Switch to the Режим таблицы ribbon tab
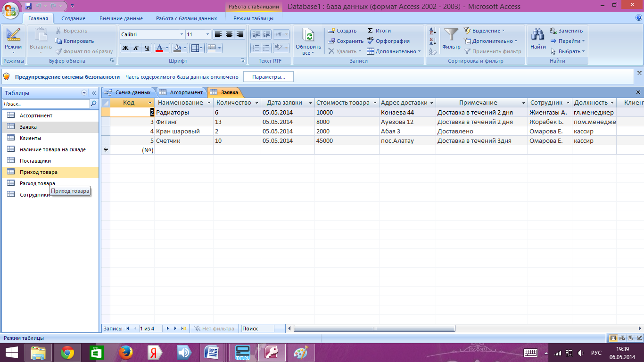Screen dimensions: 644x362 253,18
